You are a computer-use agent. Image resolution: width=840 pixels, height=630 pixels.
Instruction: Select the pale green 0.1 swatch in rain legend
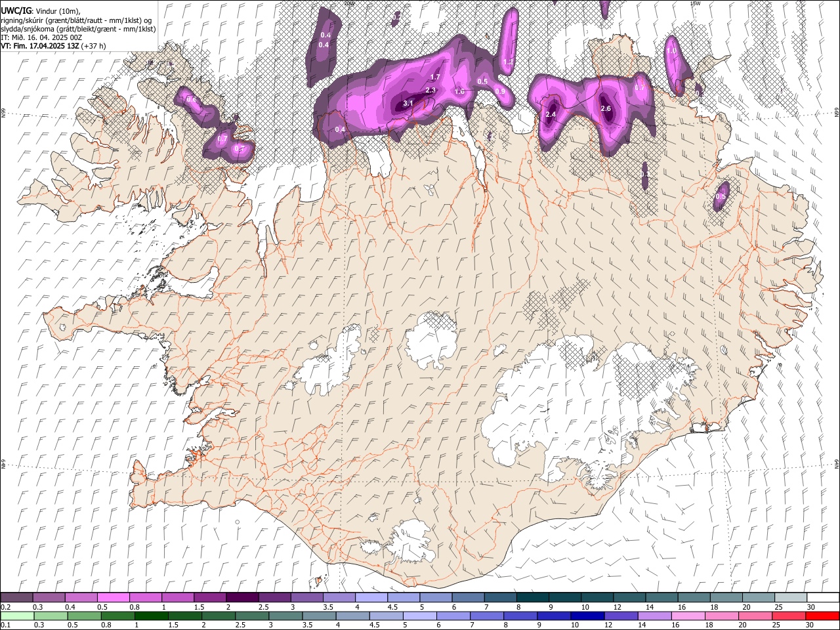pos(16,616)
